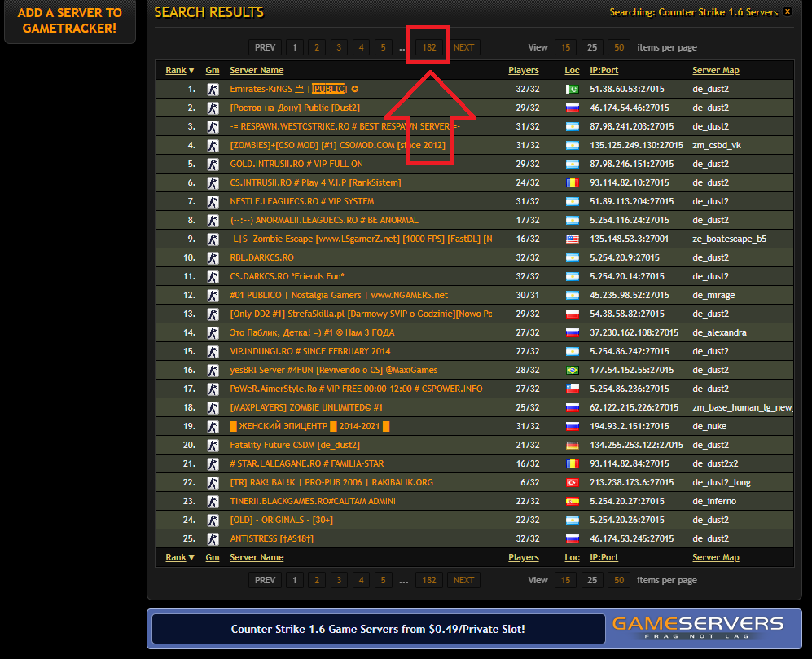This screenshot has height=659, width=812.
Task: Open Add a Server to GameTracker button
Action: (70, 20)
